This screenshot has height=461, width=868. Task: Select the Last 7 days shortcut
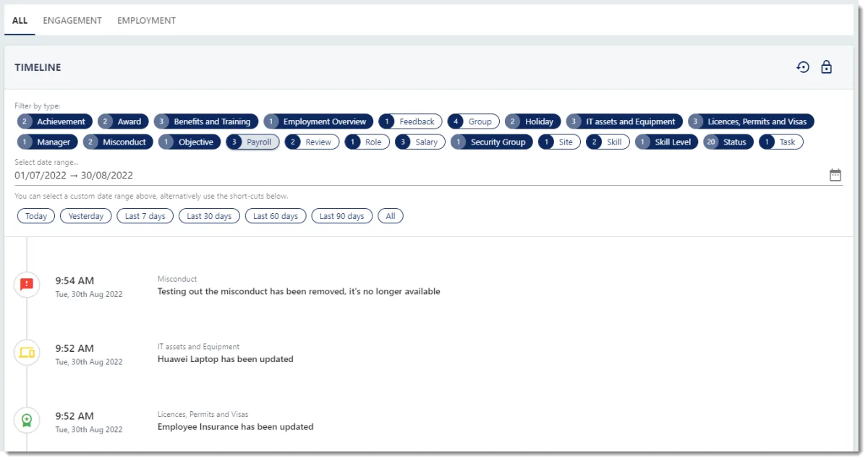pos(145,215)
